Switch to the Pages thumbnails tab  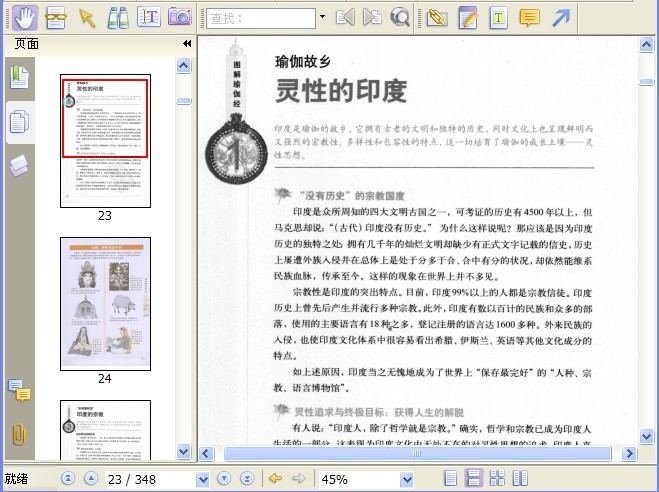coord(20,122)
